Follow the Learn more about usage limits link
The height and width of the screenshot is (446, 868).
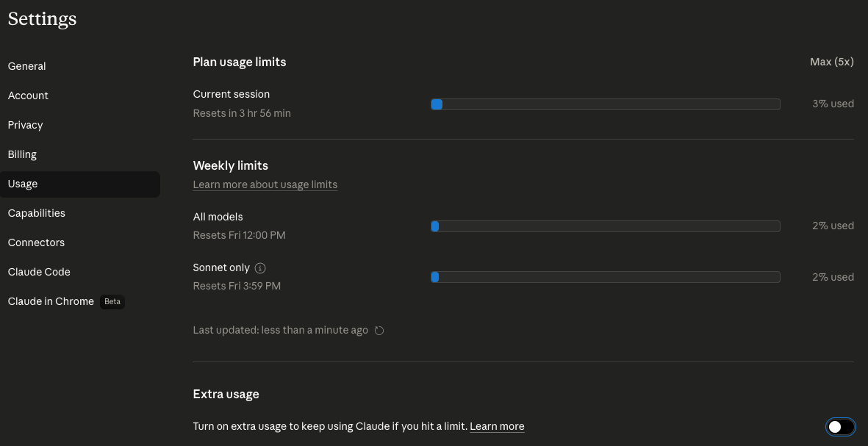(265, 185)
